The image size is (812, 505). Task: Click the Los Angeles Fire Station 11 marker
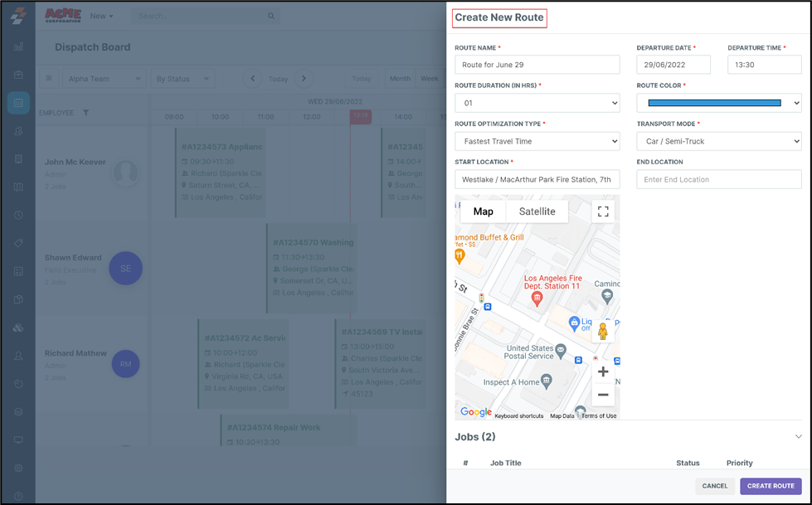537,297
